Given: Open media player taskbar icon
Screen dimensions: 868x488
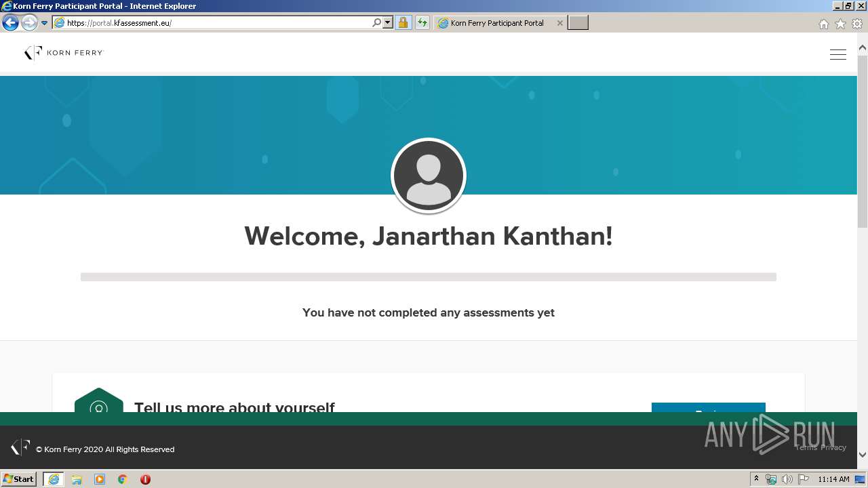Looking at the screenshot, I should (x=100, y=479).
